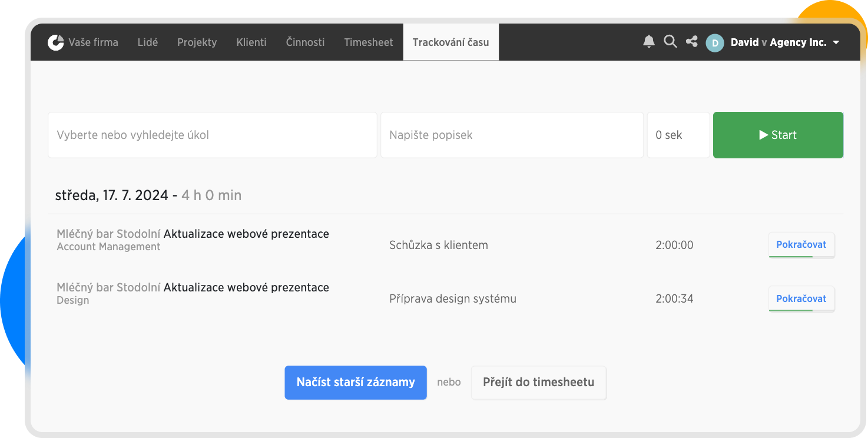The width and height of the screenshot is (868, 438).
Task: Open the Klienti section
Action: pyautogui.click(x=251, y=42)
